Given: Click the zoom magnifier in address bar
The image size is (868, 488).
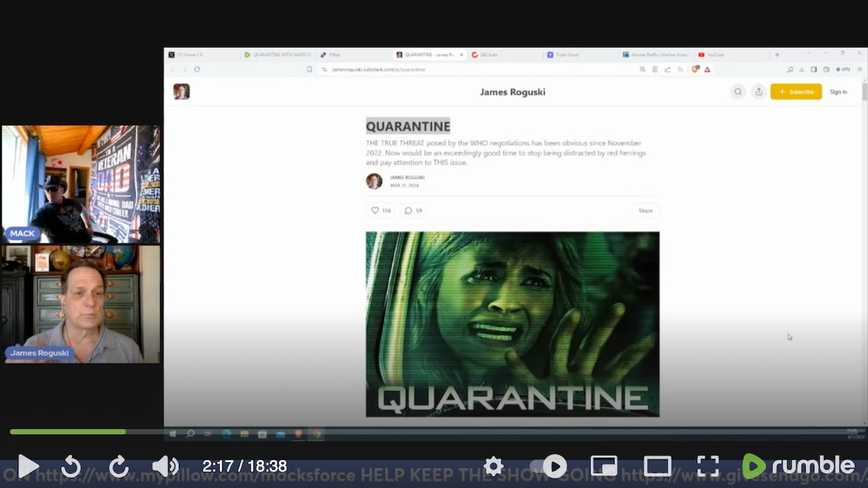Looking at the screenshot, I should 642,69.
